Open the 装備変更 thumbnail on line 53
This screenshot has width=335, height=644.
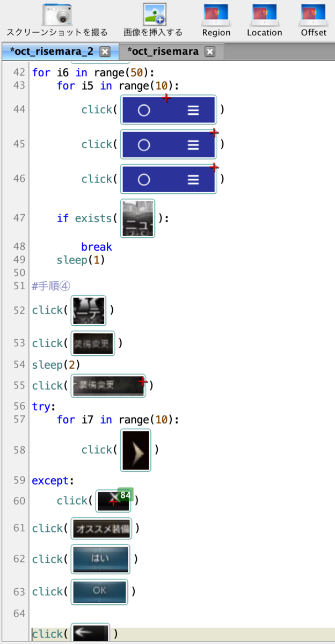click(93, 343)
